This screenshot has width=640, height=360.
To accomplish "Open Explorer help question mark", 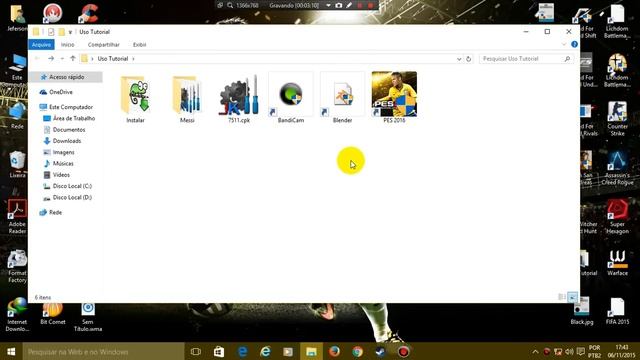I will (x=574, y=44).
